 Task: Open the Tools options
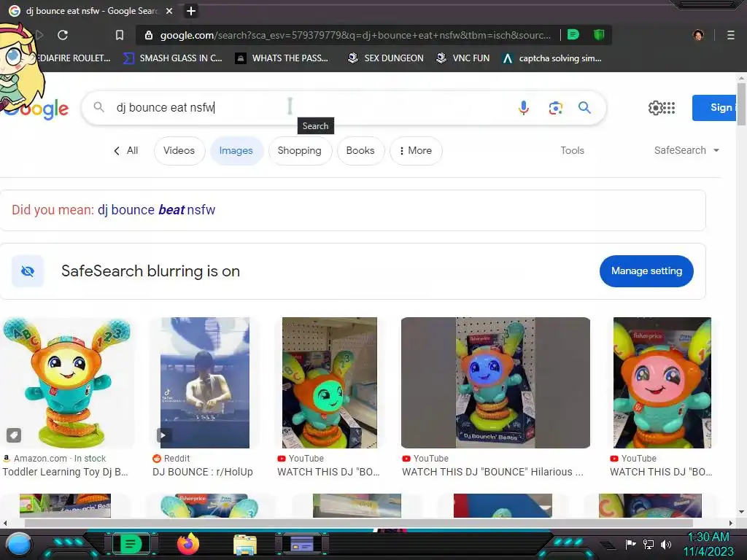pyautogui.click(x=572, y=150)
